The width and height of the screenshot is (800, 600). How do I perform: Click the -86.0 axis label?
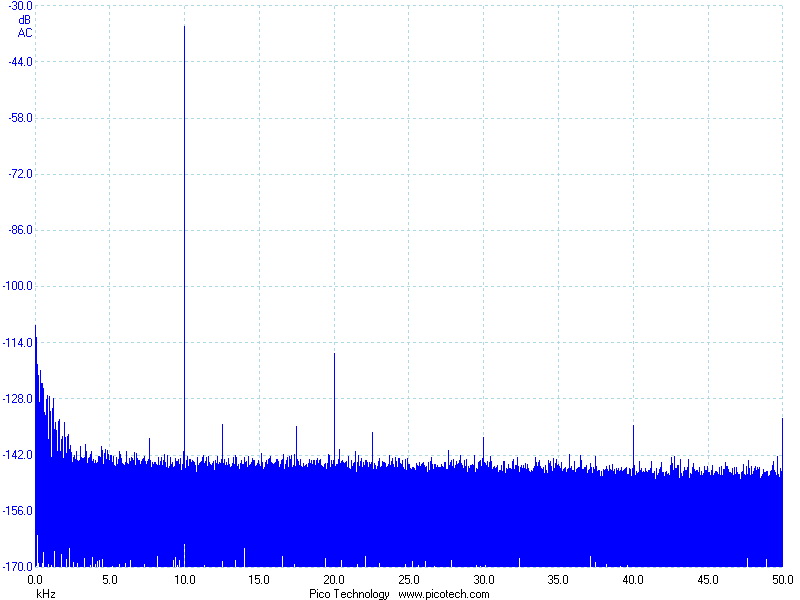click(x=20, y=230)
